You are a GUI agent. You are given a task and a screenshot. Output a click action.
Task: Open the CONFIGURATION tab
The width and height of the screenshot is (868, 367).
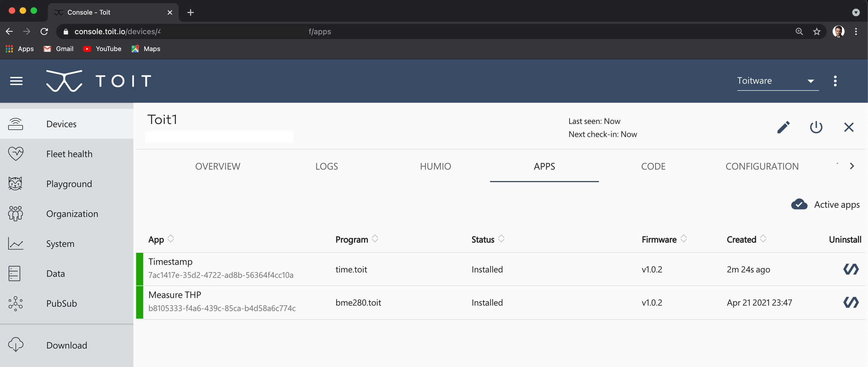tap(762, 166)
